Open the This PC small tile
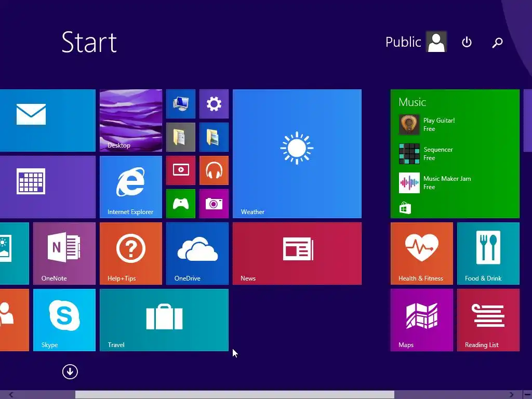532x399 pixels. coord(181,104)
